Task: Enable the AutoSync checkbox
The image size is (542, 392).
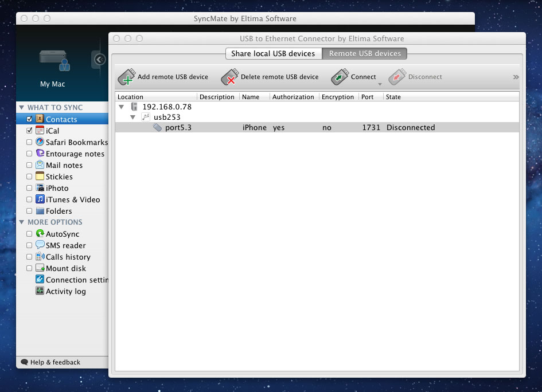Action: click(29, 234)
